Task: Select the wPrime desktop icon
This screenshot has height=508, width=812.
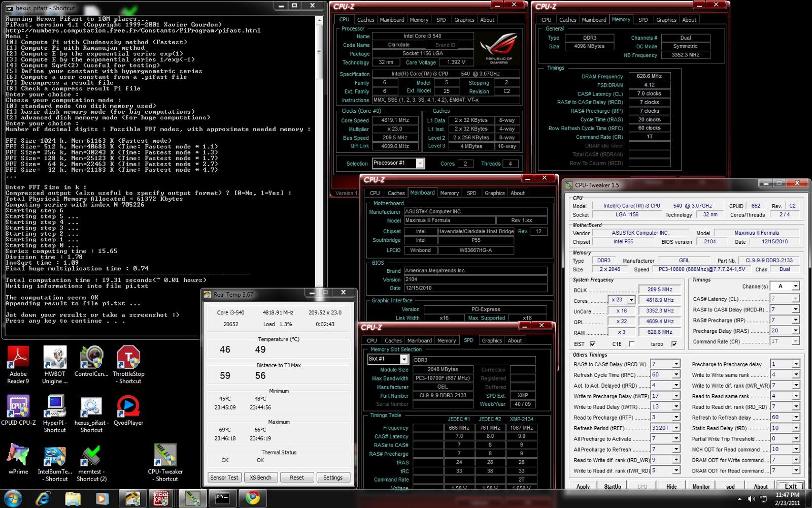Action: click(x=18, y=459)
